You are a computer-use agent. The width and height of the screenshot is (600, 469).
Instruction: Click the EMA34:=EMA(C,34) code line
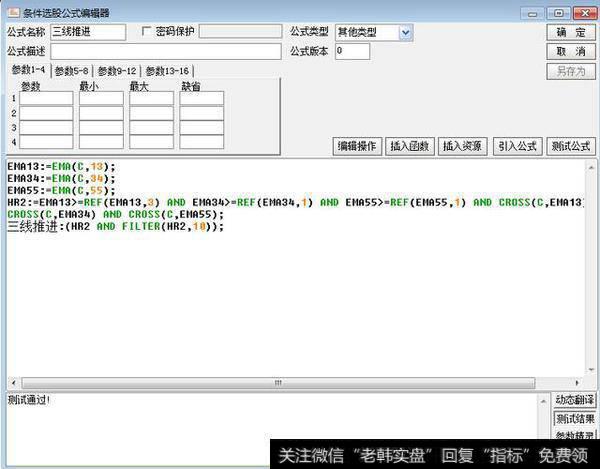[61, 179]
